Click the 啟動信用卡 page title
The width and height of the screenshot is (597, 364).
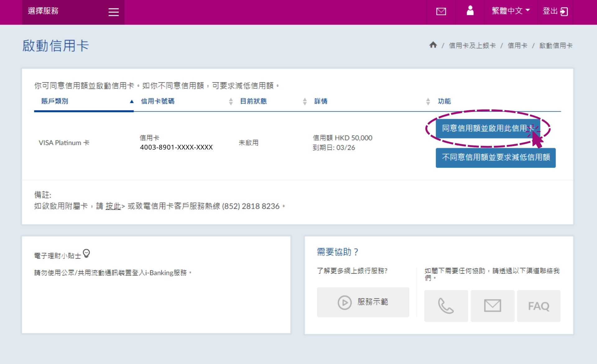[x=56, y=46]
